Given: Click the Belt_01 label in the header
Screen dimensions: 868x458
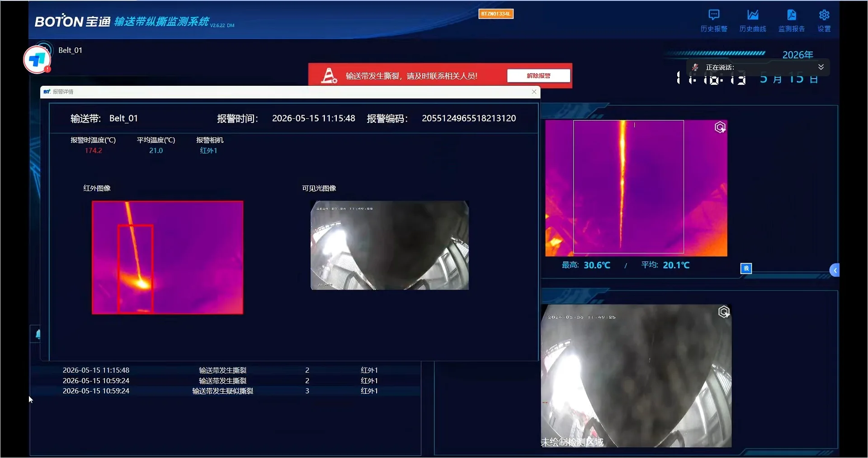Looking at the screenshot, I should pos(70,50).
